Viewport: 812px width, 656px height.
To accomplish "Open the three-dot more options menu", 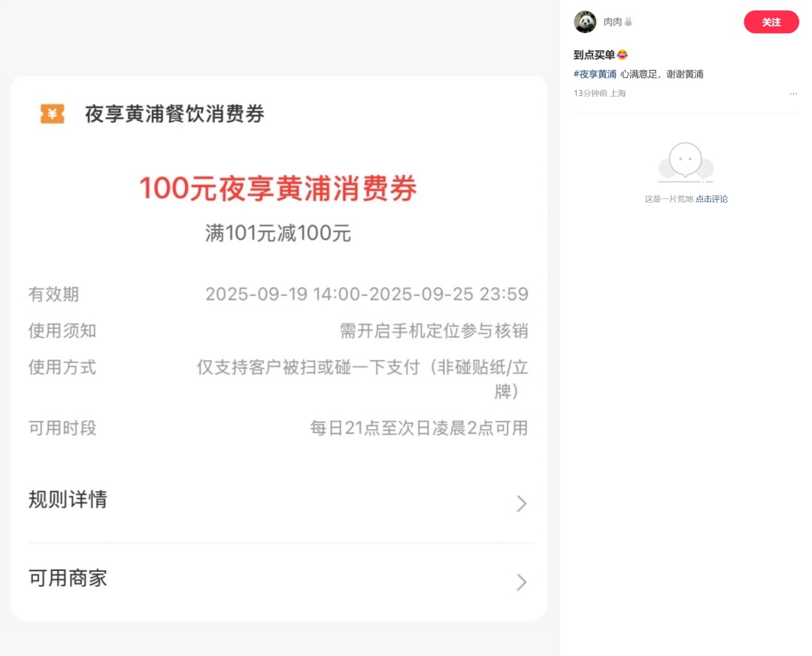I will click(793, 94).
